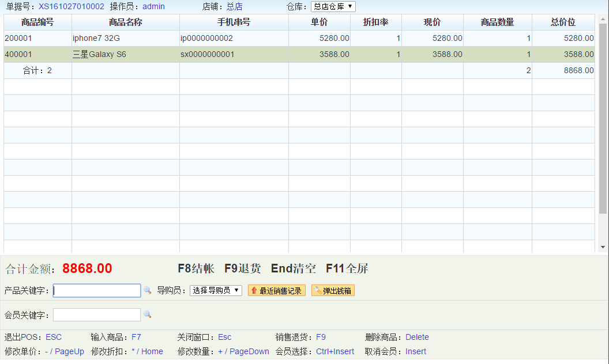Focus the 产品关键字 input field
609x364 pixels.
click(x=97, y=291)
